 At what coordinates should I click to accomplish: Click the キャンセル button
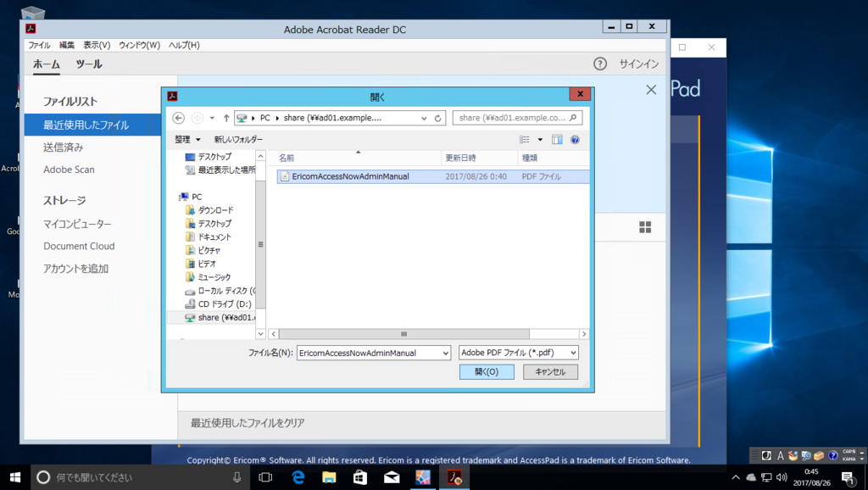click(x=550, y=372)
